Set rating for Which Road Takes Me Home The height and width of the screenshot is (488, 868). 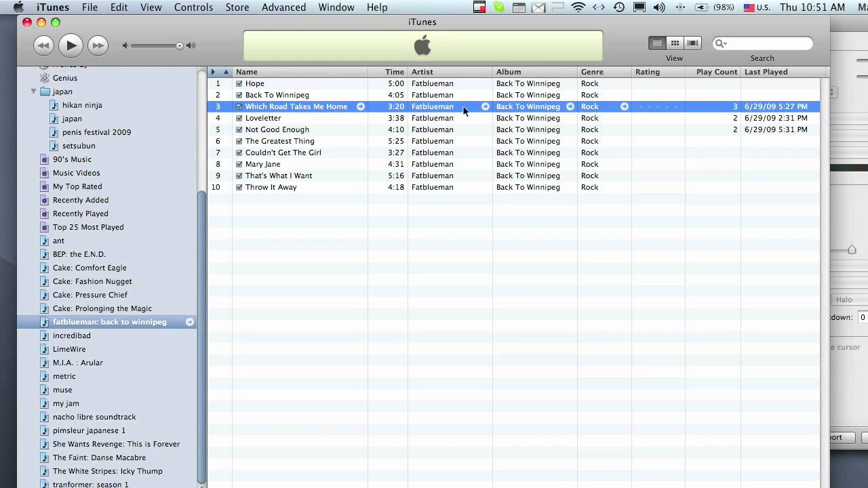pos(658,106)
